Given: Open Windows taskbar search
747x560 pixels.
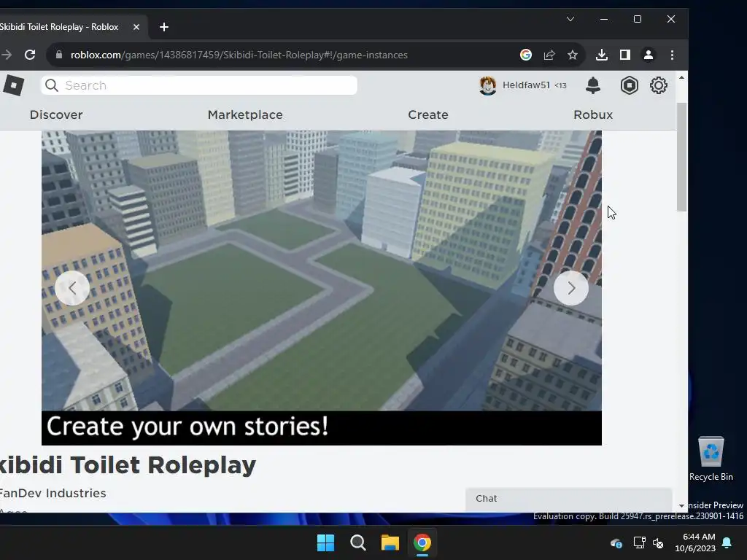Looking at the screenshot, I should pyautogui.click(x=357, y=542).
